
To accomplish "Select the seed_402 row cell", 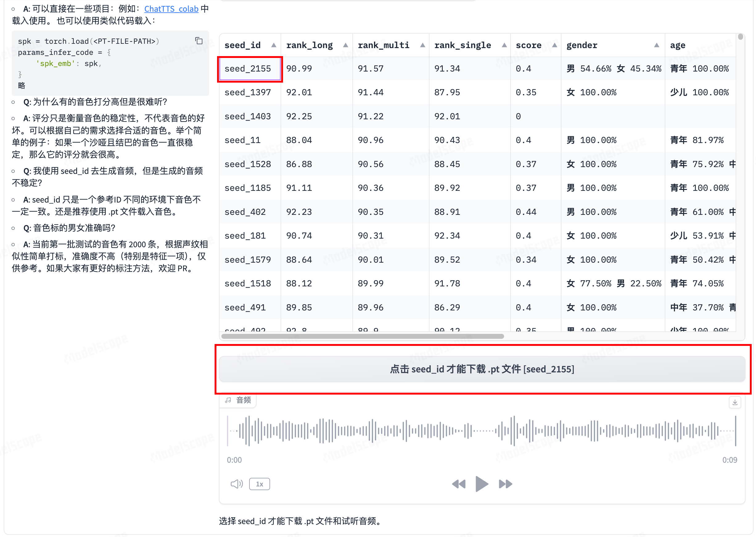I will pyautogui.click(x=245, y=212).
